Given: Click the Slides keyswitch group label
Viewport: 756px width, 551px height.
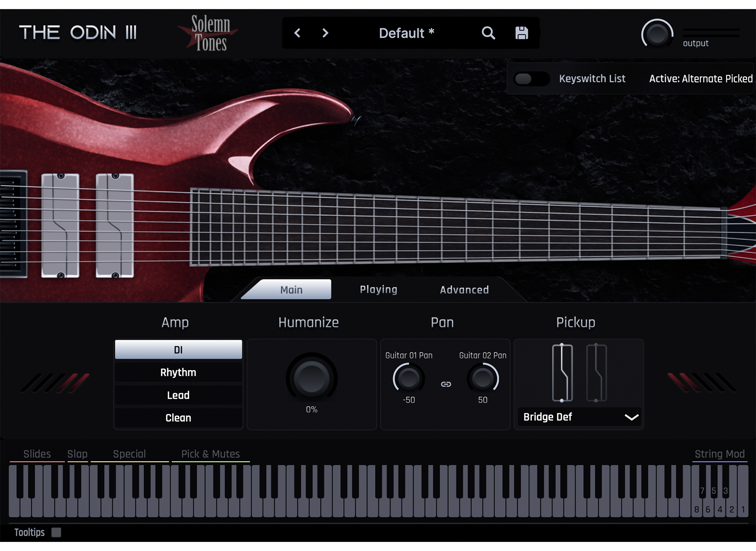Looking at the screenshot, I should tap(37, 454).
